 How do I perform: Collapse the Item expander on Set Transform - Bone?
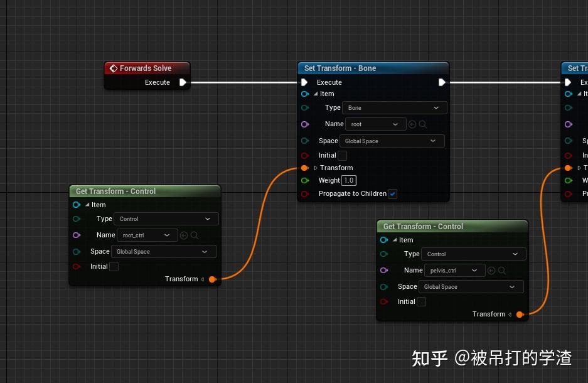click(317, 94)
